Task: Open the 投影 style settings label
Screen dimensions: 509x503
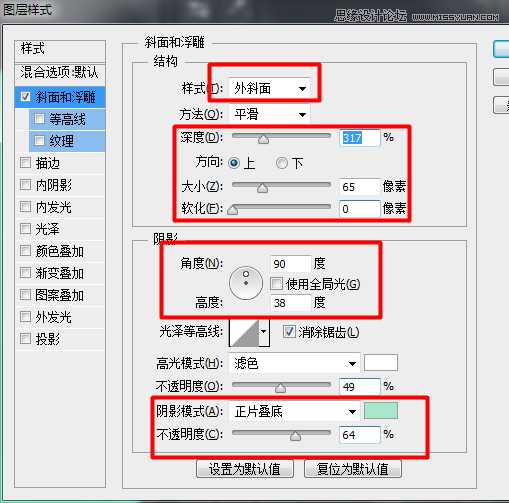Action: pos(48,339)
